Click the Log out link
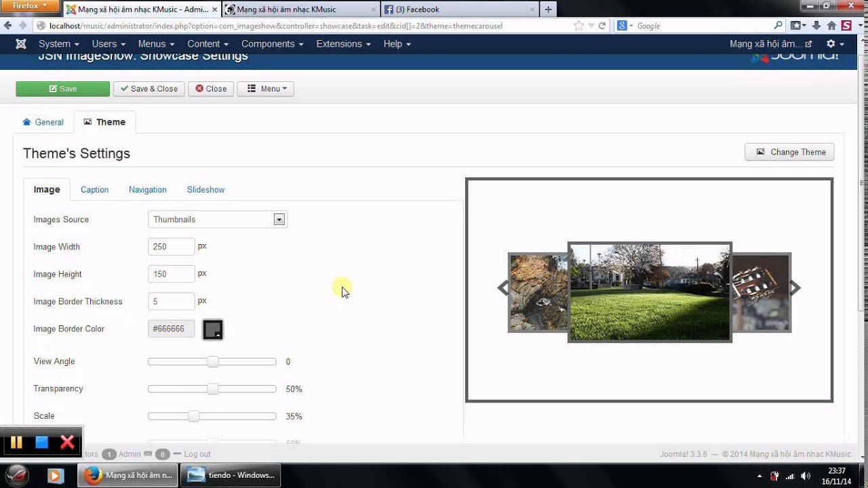Image resolution: width=868 pixels, height=488 pixels. click(197, 454)
